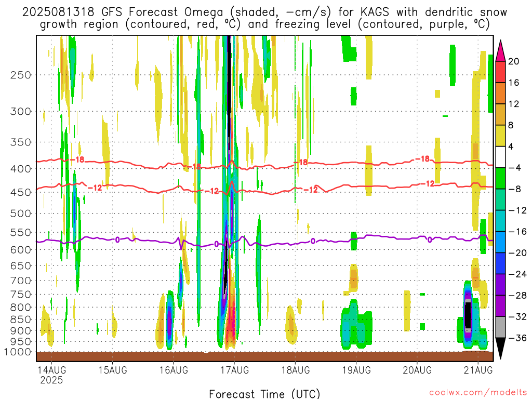Screen dimensions: 532x399
Task: Click the colorbar value label 16
Action: (x=514, y=83)
